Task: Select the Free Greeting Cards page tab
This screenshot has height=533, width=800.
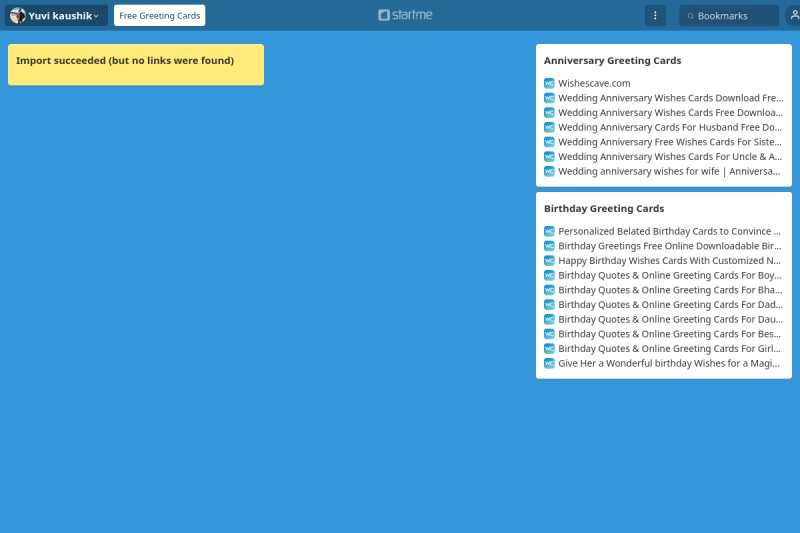Action: click(160, 15)
